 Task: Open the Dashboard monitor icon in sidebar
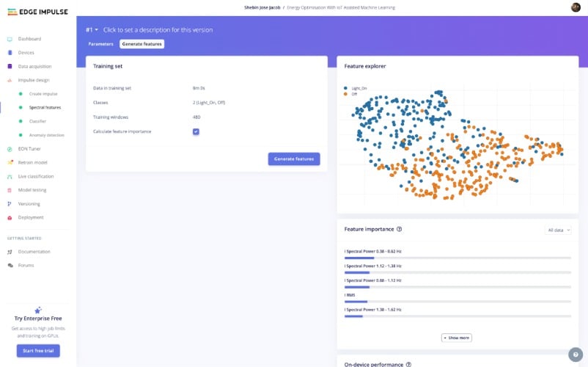[x=10, y=39]
